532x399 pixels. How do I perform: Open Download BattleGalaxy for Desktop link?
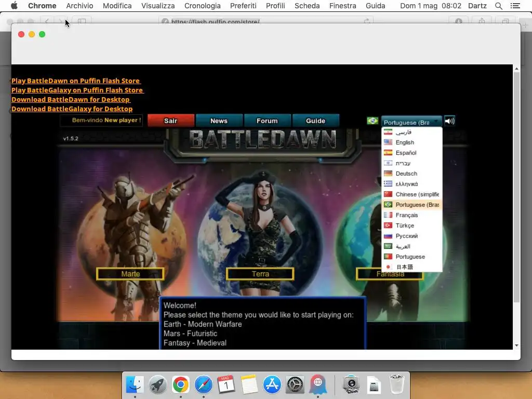click(72, 109)
